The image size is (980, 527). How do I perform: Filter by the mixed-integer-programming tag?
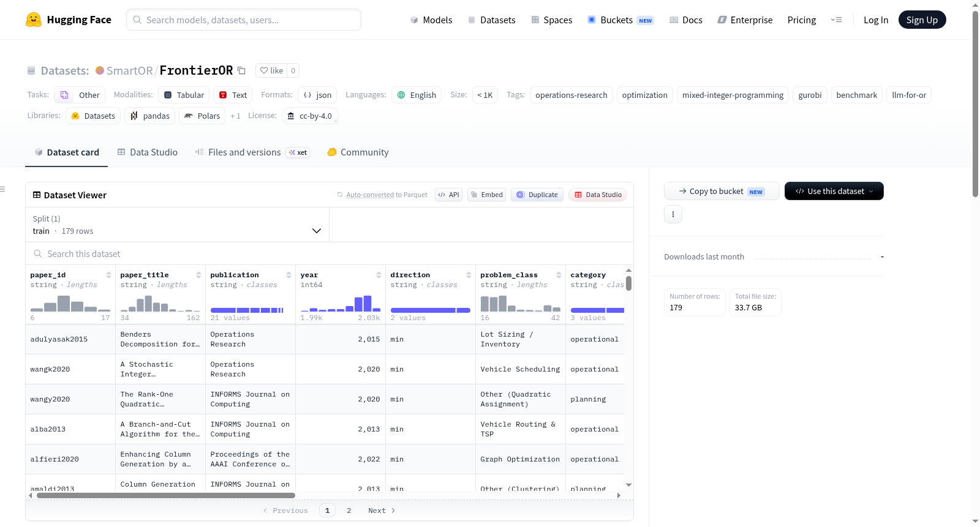pyautogui.click(x=733, y=95)
